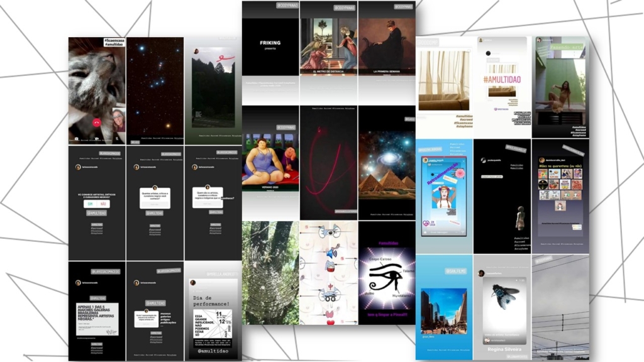Click the "LA PRIMERA SEMANA" caption
644x362 pixels.
click(x=387, y=72)
